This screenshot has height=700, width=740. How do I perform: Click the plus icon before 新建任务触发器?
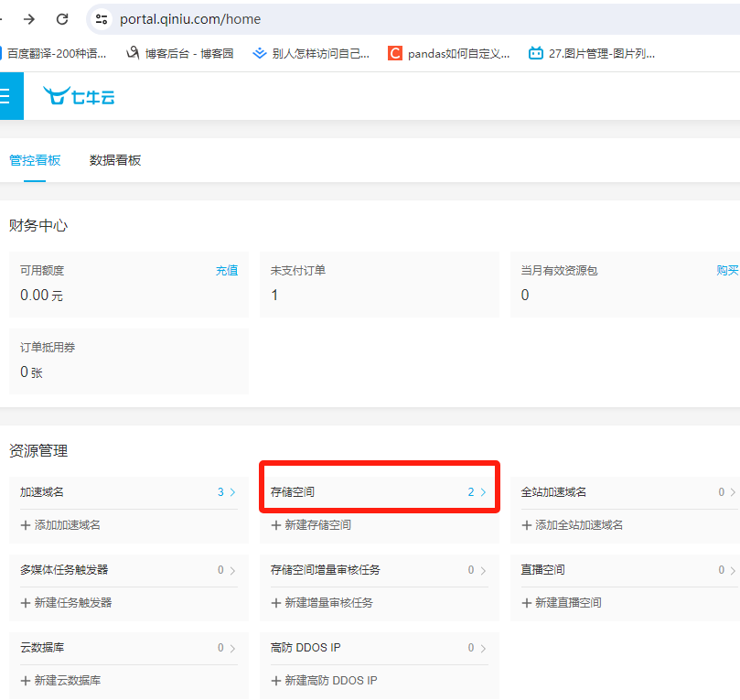pos(26,603)
